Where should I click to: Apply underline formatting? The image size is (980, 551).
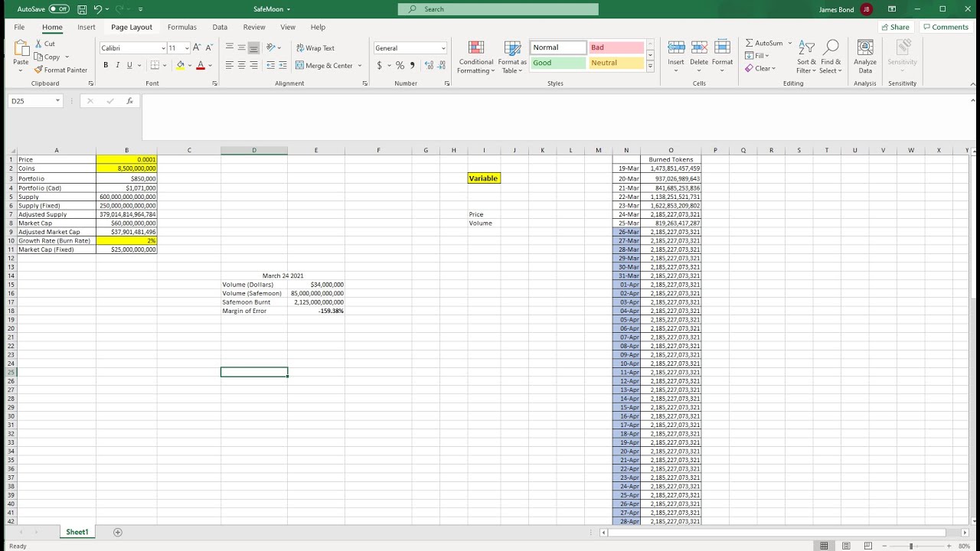tap(129, 65)
